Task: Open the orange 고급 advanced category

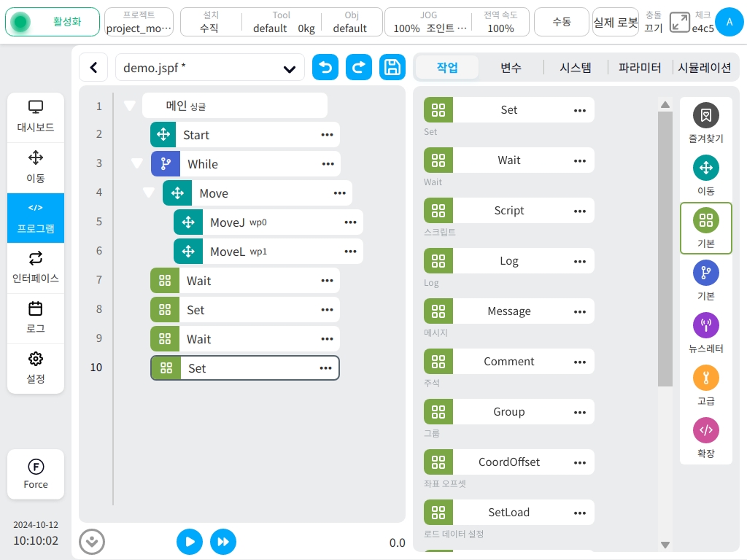Action: 705,385
